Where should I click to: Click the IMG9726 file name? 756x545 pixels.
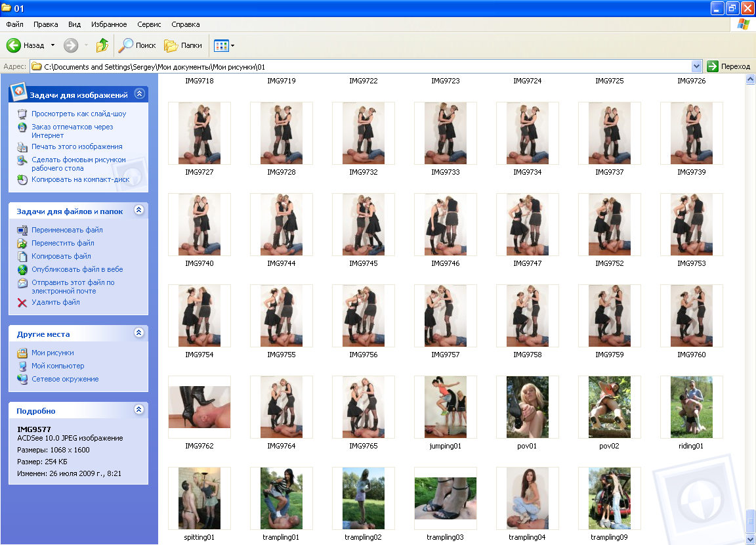click(692, 81)
